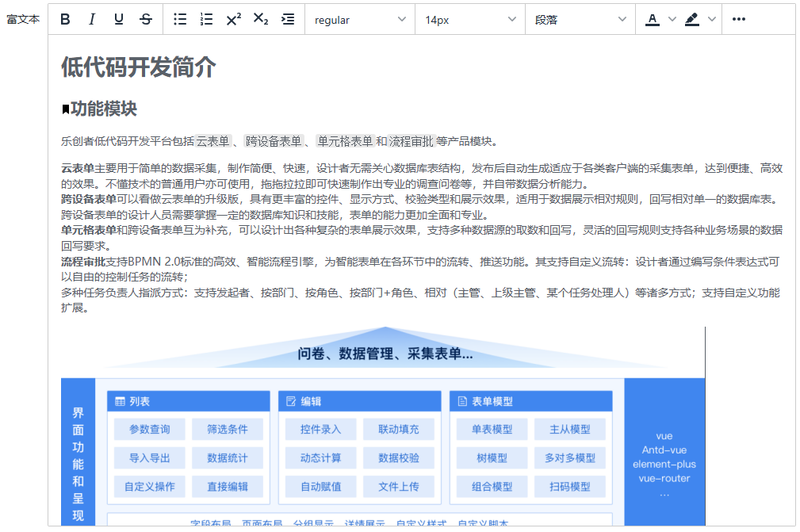Click the highlighter background color icon
The image size is (800, 532).
pos(692,20)
